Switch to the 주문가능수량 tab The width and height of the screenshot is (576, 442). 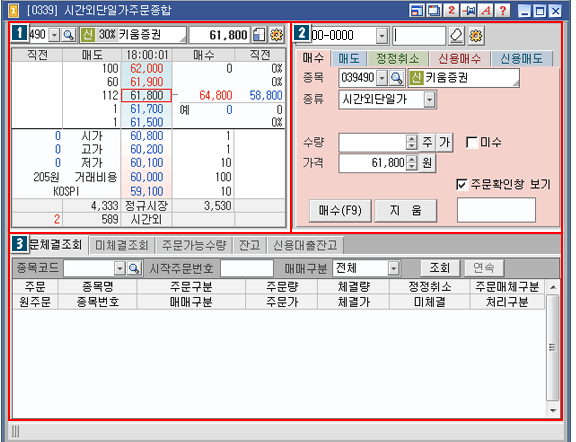coord(194,245)
